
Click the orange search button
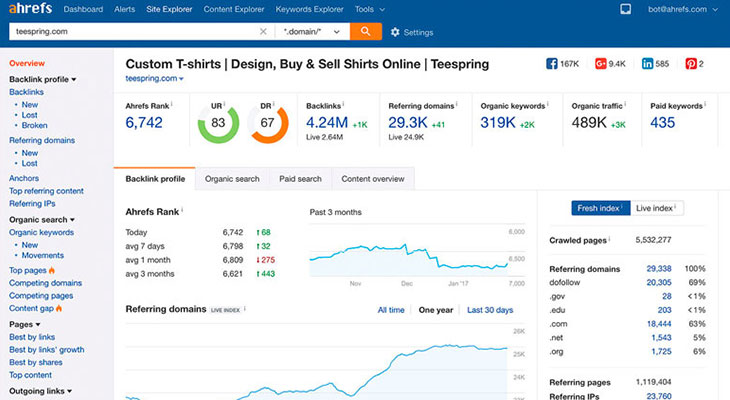[366, 32]
